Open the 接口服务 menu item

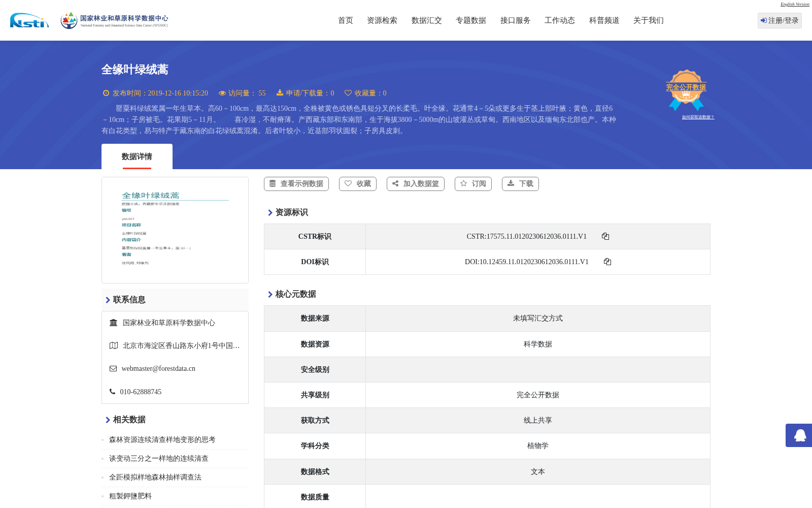tap(516, 20)
